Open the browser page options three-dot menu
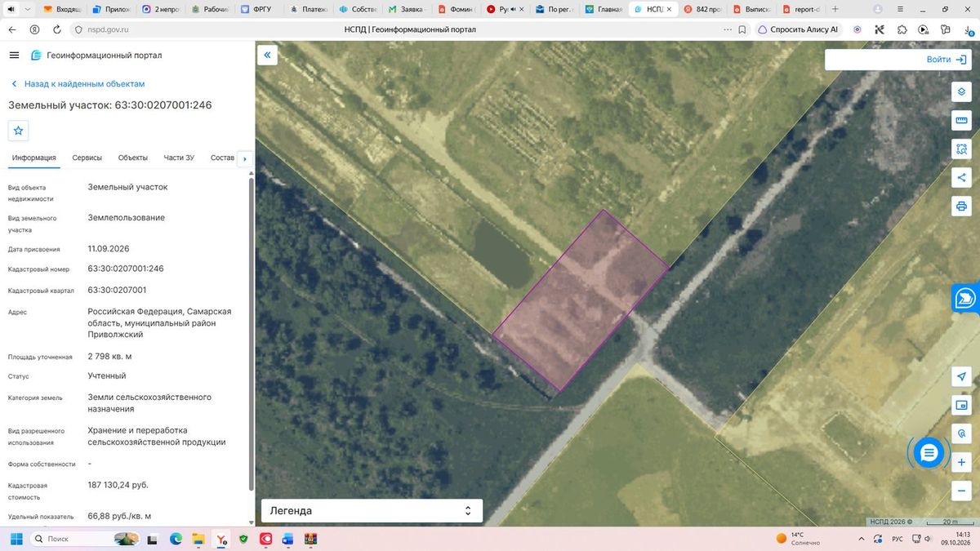 (x=727, y=29)
